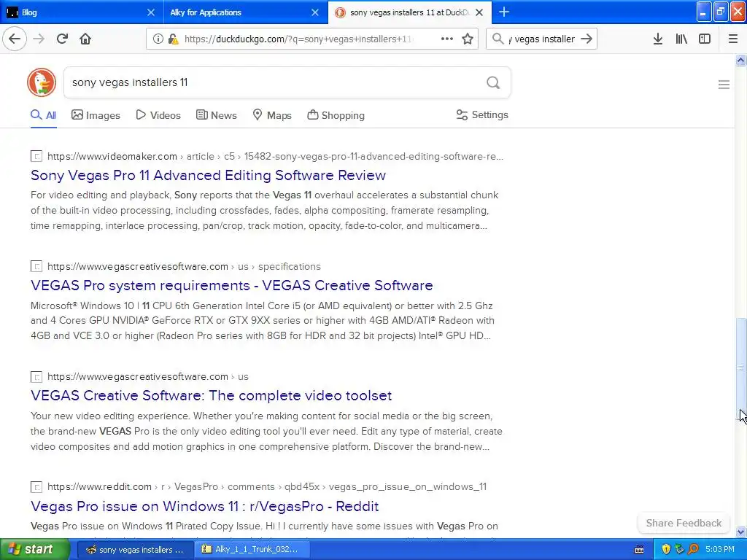Click favicon next to videomaker.com result
The height and width of the screenshot is (560, 747).
pos(36,156)
